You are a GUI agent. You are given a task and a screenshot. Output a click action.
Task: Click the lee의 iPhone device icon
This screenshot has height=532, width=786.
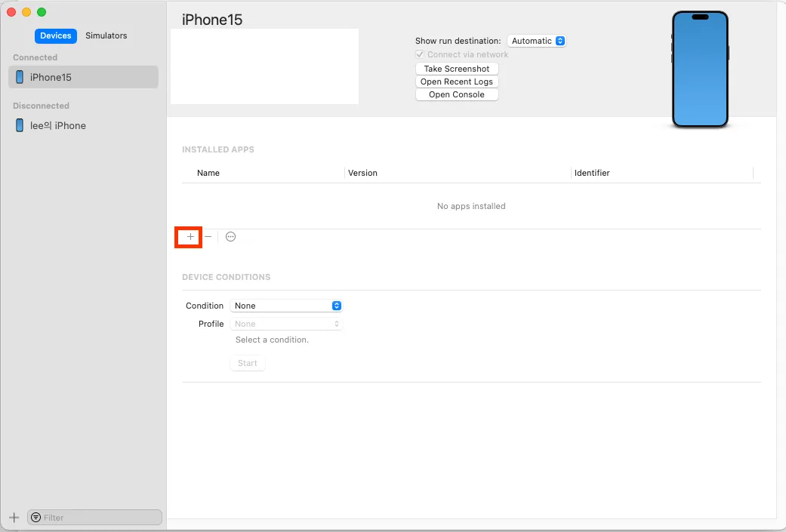click(20, 125)
